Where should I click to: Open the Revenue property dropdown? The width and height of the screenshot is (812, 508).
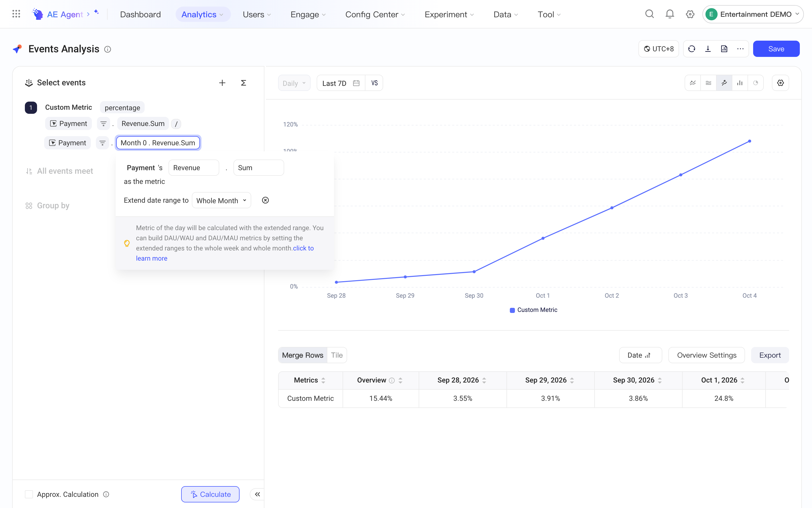click(194, 168)
